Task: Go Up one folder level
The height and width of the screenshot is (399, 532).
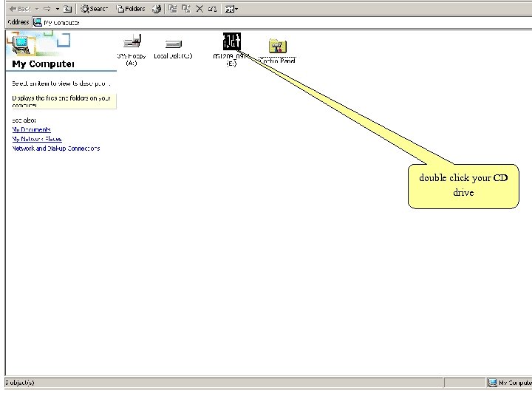Action: coord(68,9)
